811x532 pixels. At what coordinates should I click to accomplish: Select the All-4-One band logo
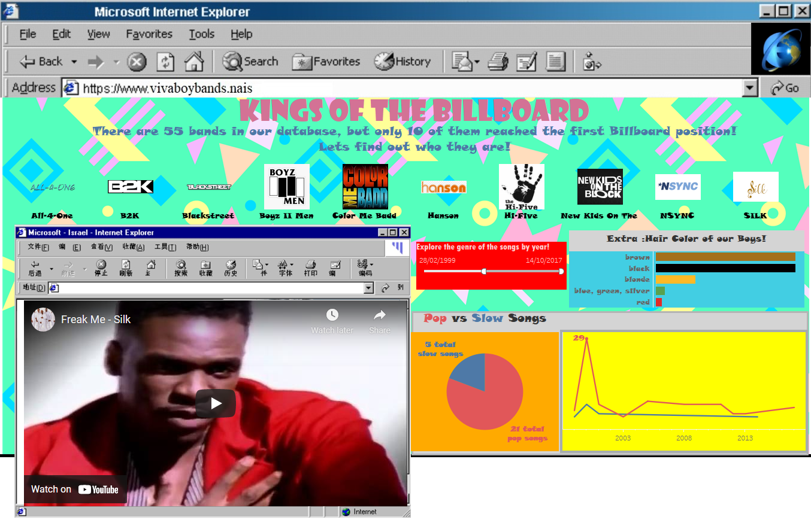pos(52,187)
